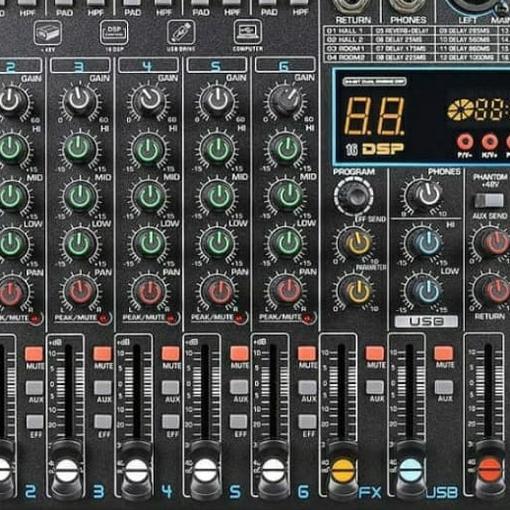Click channel 5 PEAK/MUTE indicator LED
The image size is (510, 510).
tap(240, 318)
